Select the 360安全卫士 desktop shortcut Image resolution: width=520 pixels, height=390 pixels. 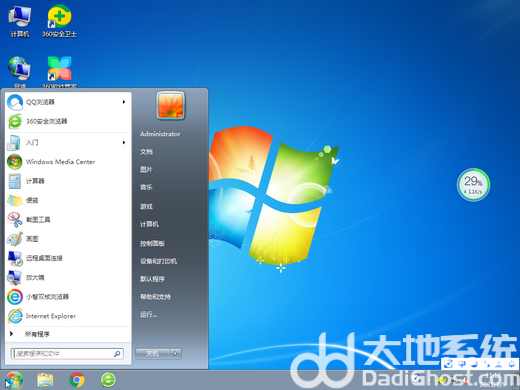pyautogui.click(x=59, y=21)
